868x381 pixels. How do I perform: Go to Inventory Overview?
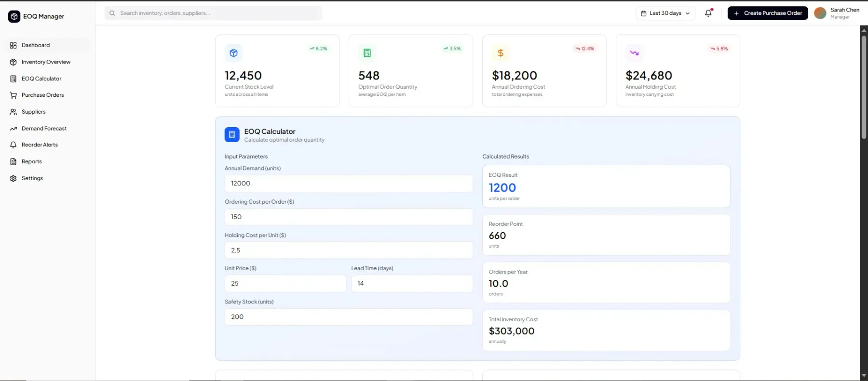coord(48,62)
